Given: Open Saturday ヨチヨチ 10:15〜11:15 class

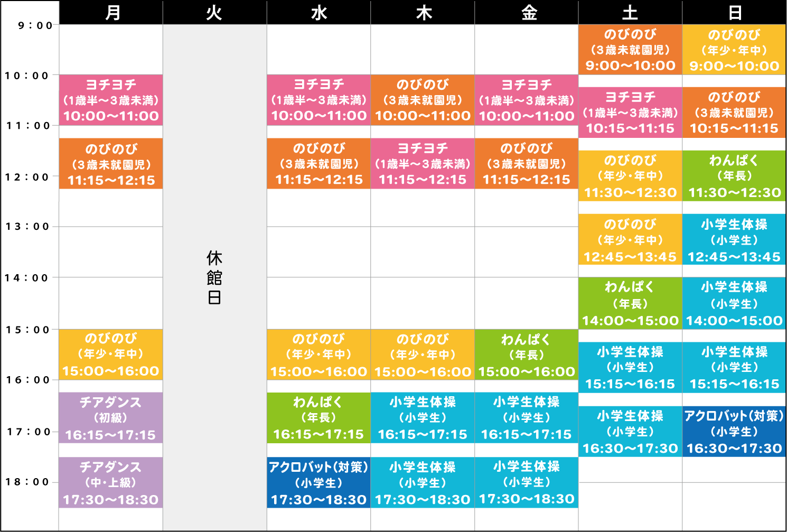Looking at the screenshot, I should 630,113.
